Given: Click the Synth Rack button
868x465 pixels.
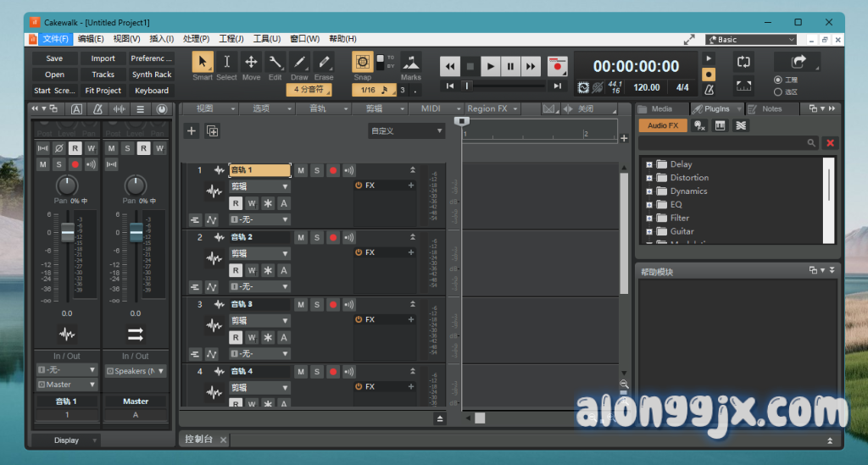Looking at the screenshot, I should 152,75.
